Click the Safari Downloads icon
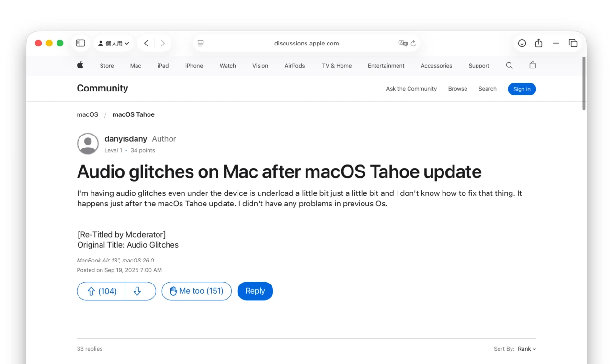The height and width of the screenshot is (364, 613). pyautogui.click(x=522, y=43)
